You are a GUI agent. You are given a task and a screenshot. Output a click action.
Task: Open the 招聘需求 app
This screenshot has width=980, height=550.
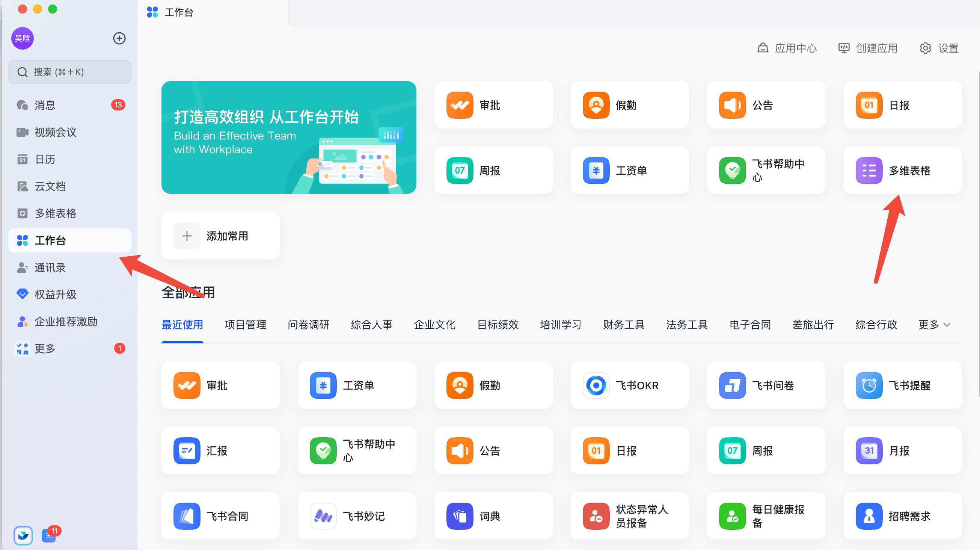pyautogui.click(x=902, y=516)
